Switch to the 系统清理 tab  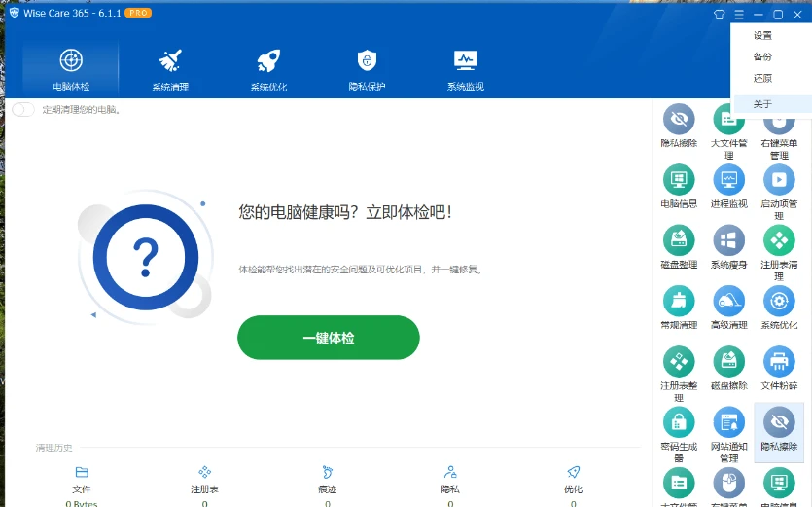[x=170, y=70]
